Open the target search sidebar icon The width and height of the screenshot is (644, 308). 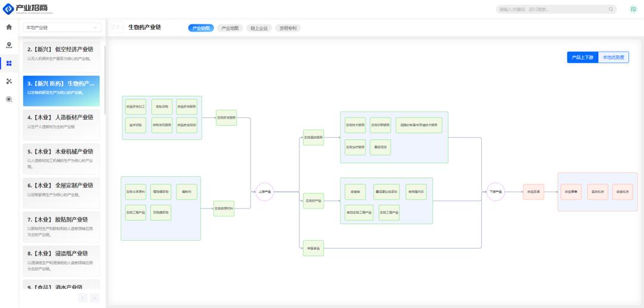tap(9, 99)
